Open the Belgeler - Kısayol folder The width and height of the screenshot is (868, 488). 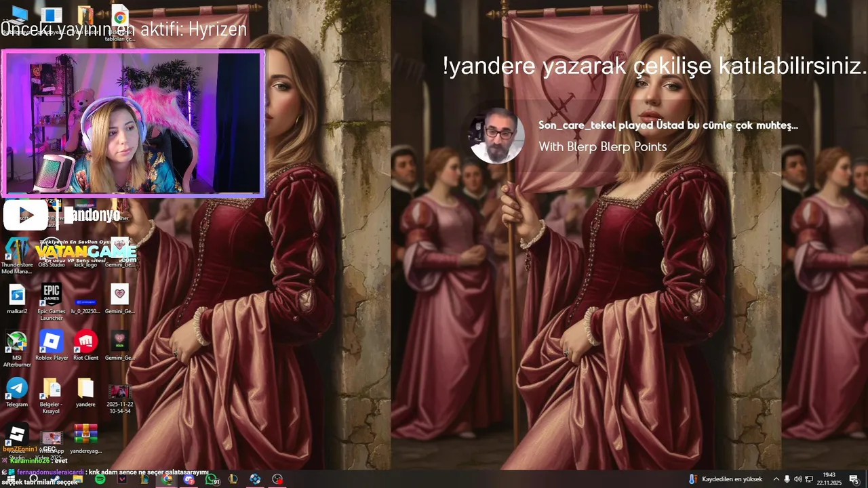[x=52, y=395]
